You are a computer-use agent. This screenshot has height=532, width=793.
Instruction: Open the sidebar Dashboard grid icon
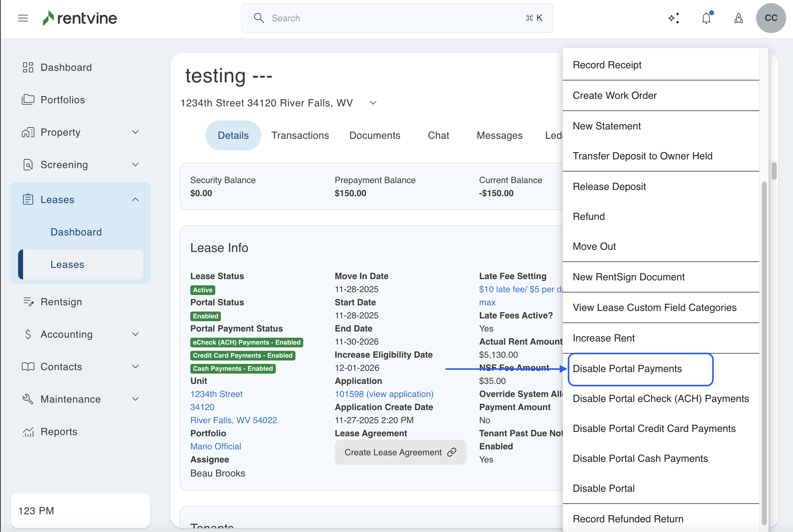click(28, 67)
